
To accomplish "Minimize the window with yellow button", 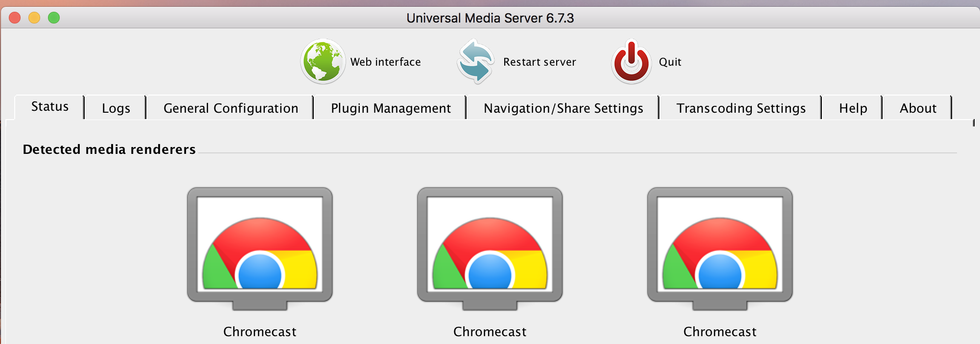I will [34, 18].
